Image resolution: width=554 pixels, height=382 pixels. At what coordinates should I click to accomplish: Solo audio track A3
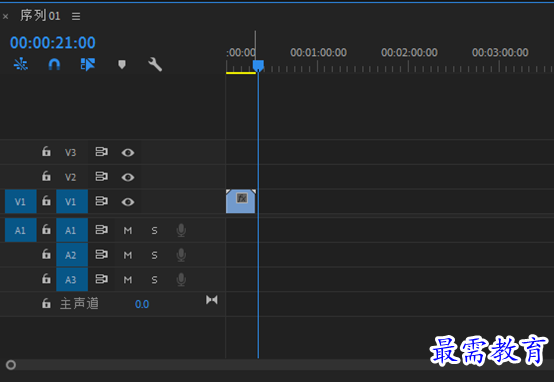pos(154,280)
